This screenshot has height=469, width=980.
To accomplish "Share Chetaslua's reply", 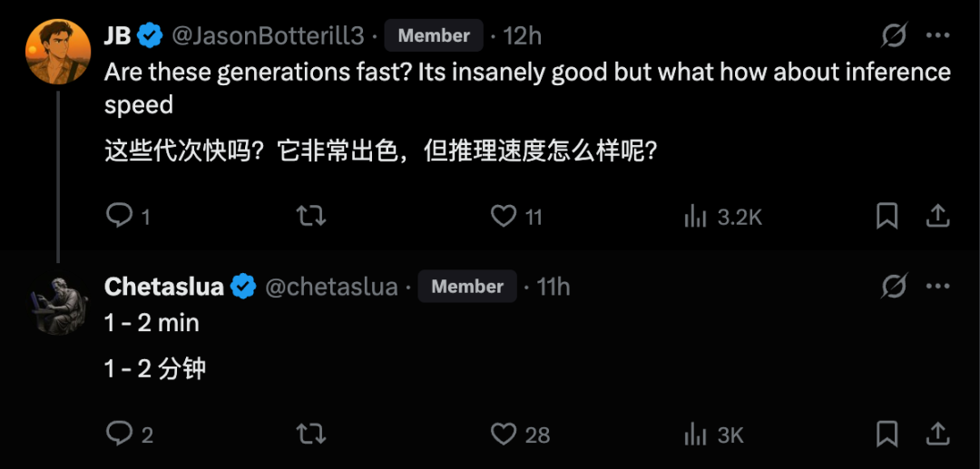I will (x=936, y=434).
